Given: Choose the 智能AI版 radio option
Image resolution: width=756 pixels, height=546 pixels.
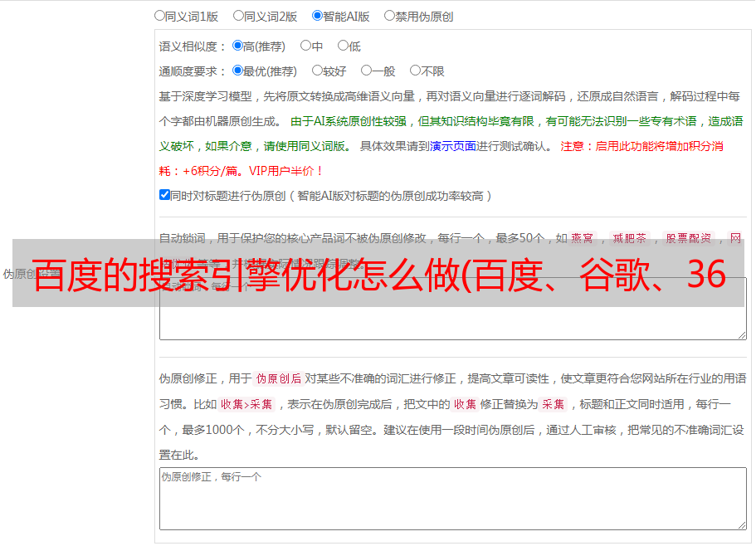Looking at the screenshot, I should coord(317,16).
